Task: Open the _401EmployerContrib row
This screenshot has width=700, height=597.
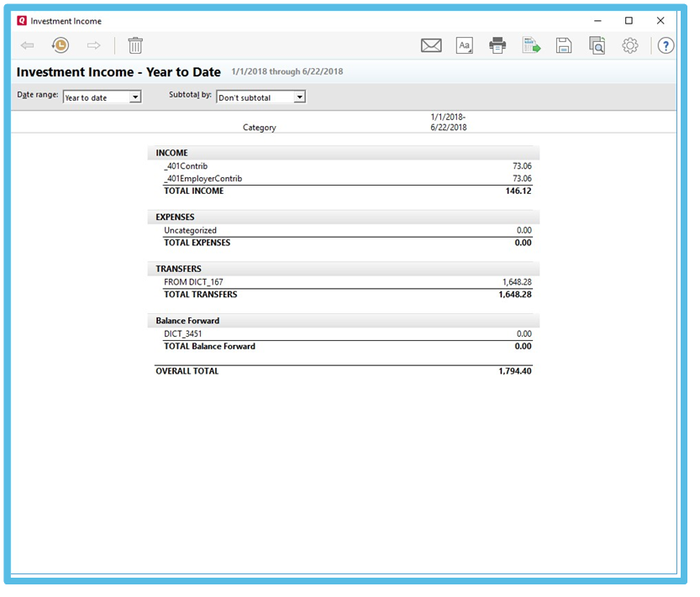Action: [x=203, y=179]
